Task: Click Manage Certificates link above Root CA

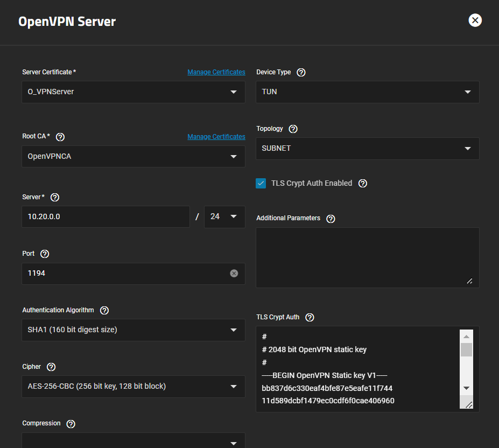Action: [216, 137]
